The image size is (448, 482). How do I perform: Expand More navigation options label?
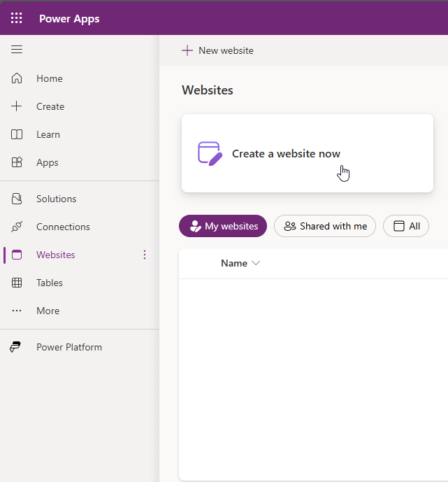[48, 311]
